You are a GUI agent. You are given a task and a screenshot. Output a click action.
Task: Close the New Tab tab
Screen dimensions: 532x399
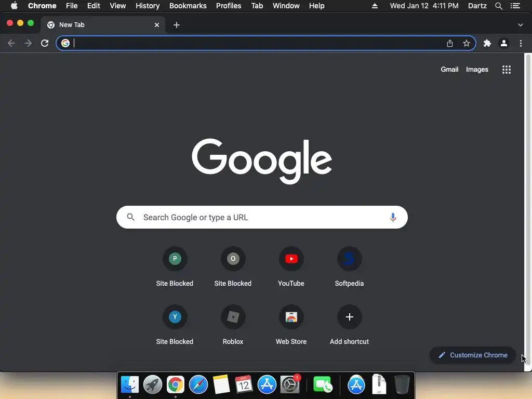point(157,25)
